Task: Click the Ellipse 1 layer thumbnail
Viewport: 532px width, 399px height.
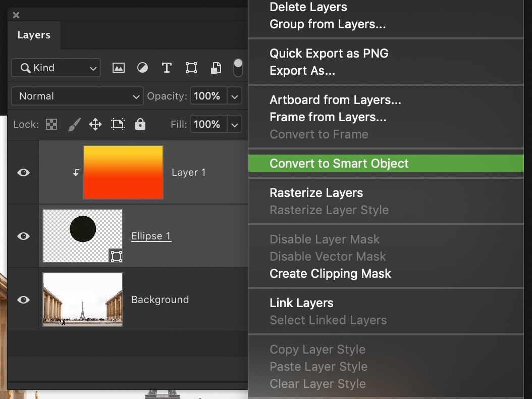Action: tap(82, 235)
